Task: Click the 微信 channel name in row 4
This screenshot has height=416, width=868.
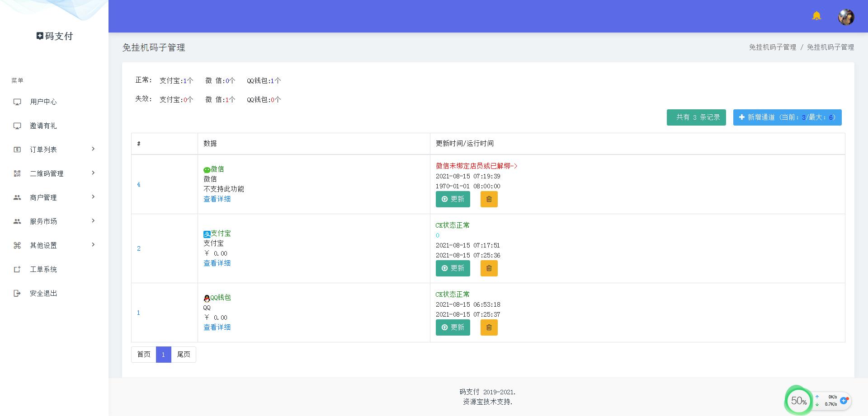Action: (217, 169)
